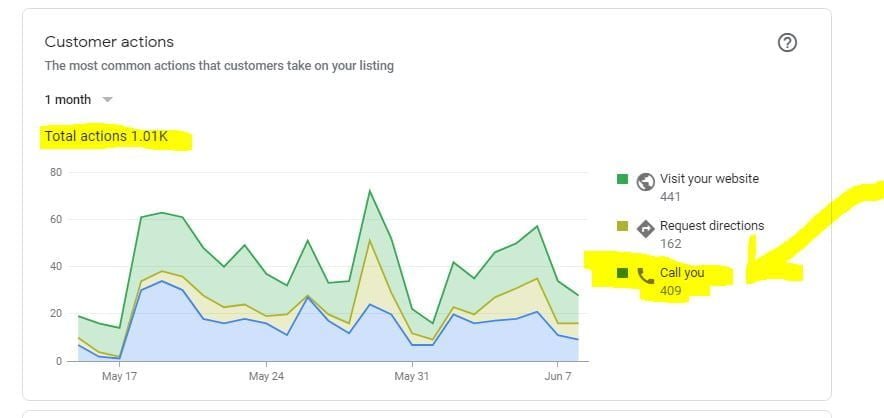Select the Call you legend label
Screen dimensions: 884x418
click(681, 273)
